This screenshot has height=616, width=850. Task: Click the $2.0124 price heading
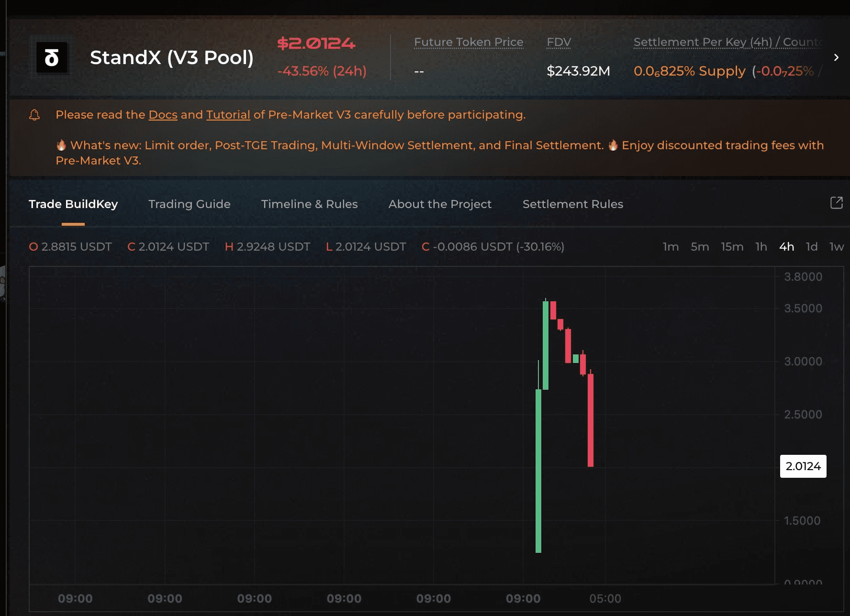[x=316, y=44]
